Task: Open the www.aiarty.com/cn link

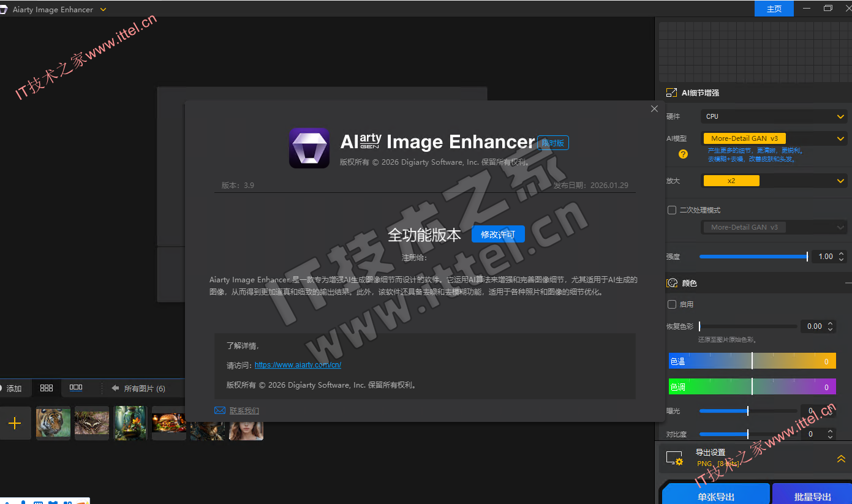Action: pyautogui.click(x=298, y=365)
